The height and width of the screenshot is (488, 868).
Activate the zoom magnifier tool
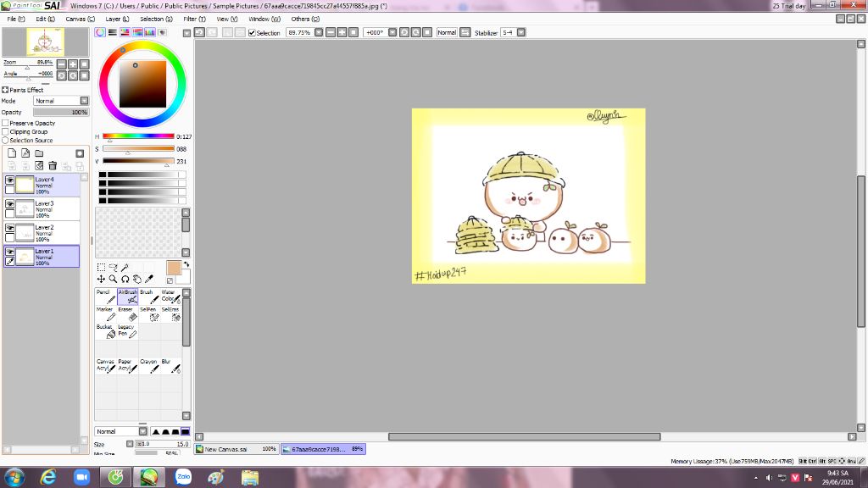tap(113, 280)
